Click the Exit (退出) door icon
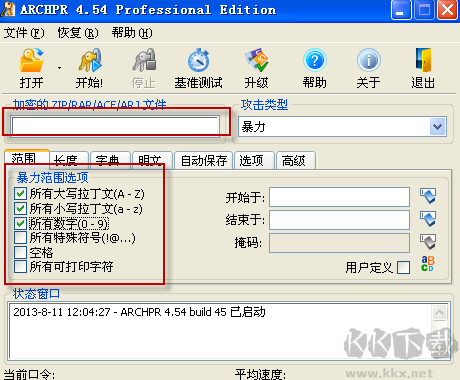Image resolution: width=460 pixels, height=380 pixels. 423,60
